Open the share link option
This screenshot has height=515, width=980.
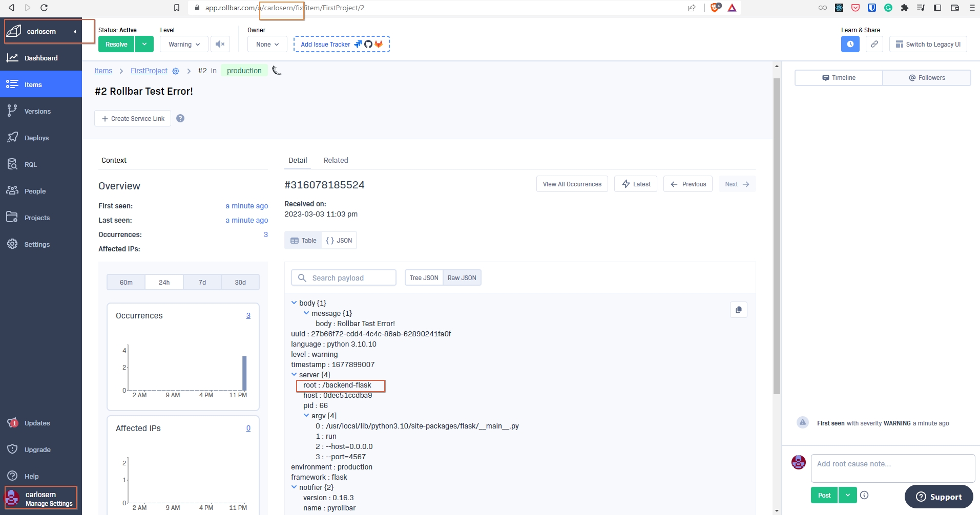point(874,44)
